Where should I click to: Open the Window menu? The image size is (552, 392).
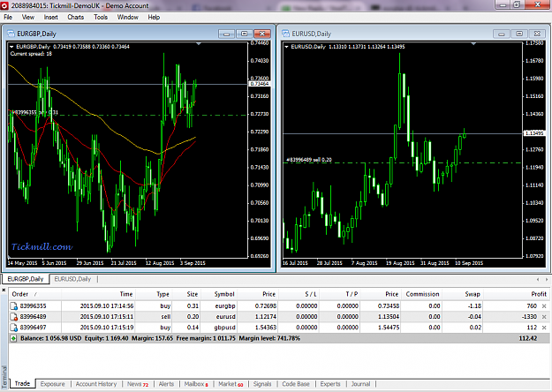tap(127, 17)
